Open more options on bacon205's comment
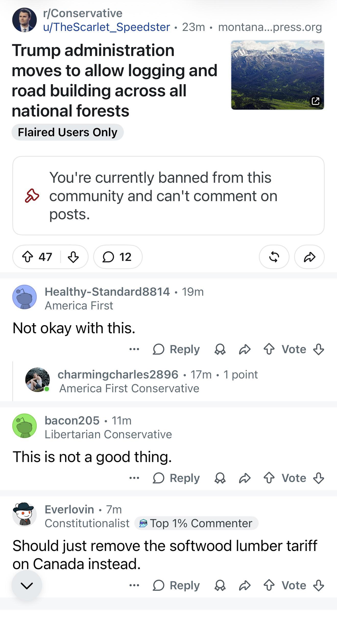337x644 pixels. [134, 478]
